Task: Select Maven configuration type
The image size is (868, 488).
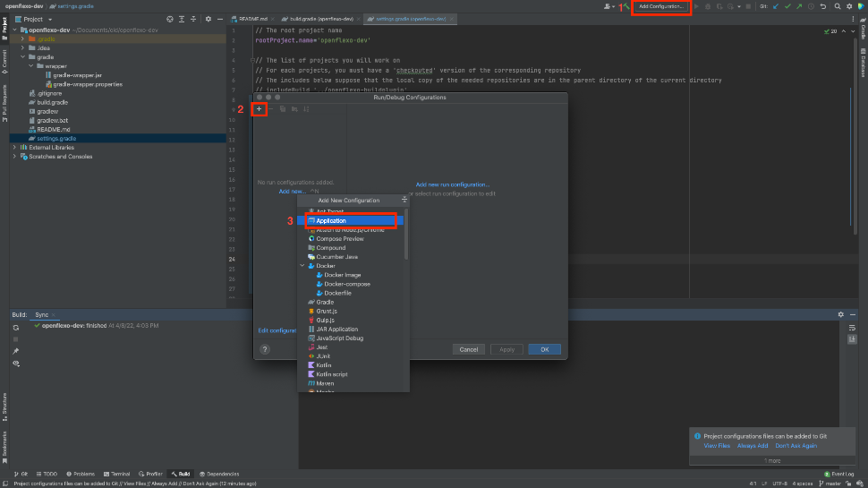Action: [325, 383]
